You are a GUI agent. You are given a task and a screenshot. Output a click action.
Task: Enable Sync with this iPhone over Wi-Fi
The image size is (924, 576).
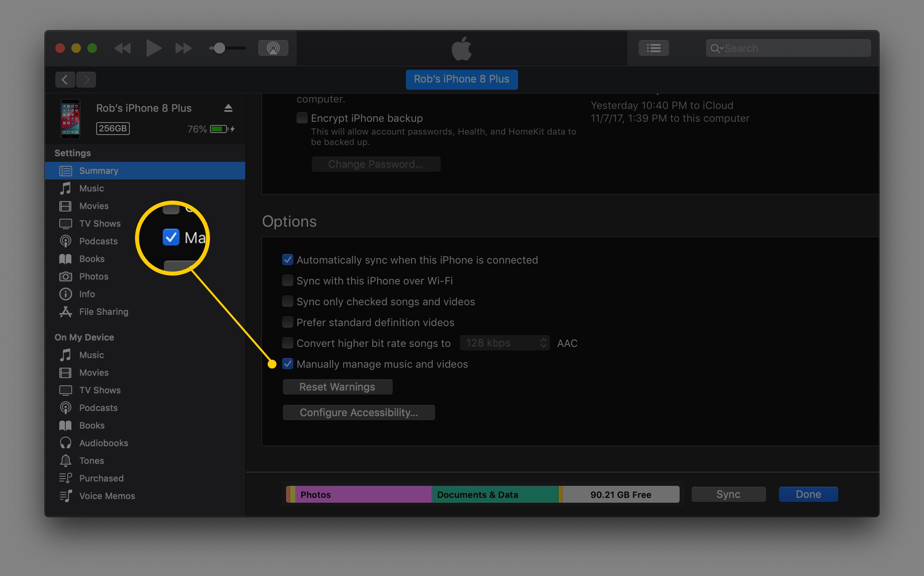click(x=287, y=280)
